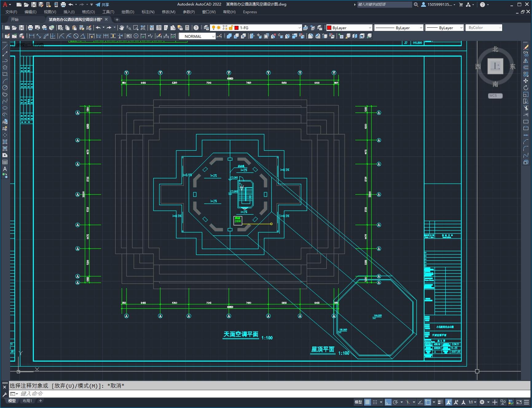Click Tolerance dimension icon
The width and height of the screenshot is (532, 408).
pyautogui.click(x=129, y=36)
